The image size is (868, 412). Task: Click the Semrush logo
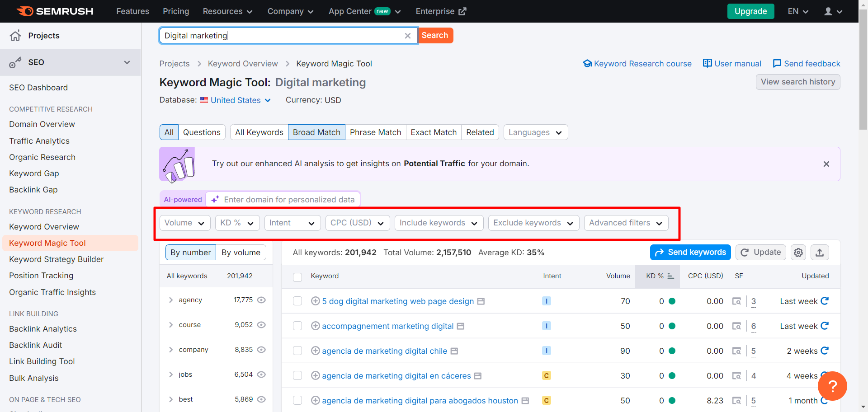pyautogui.click(x=55, y=11)
